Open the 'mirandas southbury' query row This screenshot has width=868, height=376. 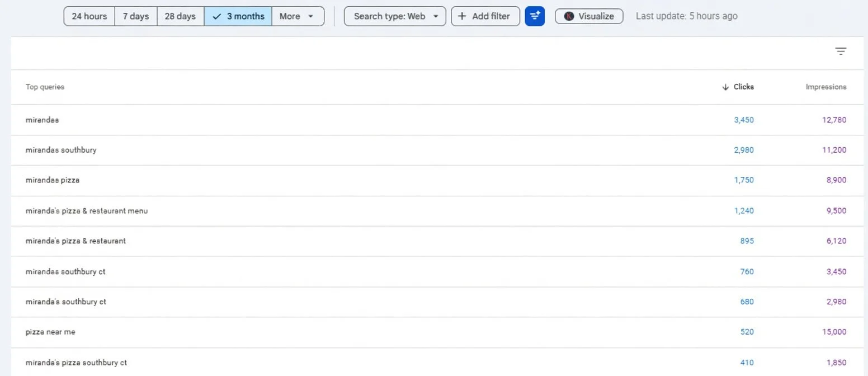click(x=437, y=150)
